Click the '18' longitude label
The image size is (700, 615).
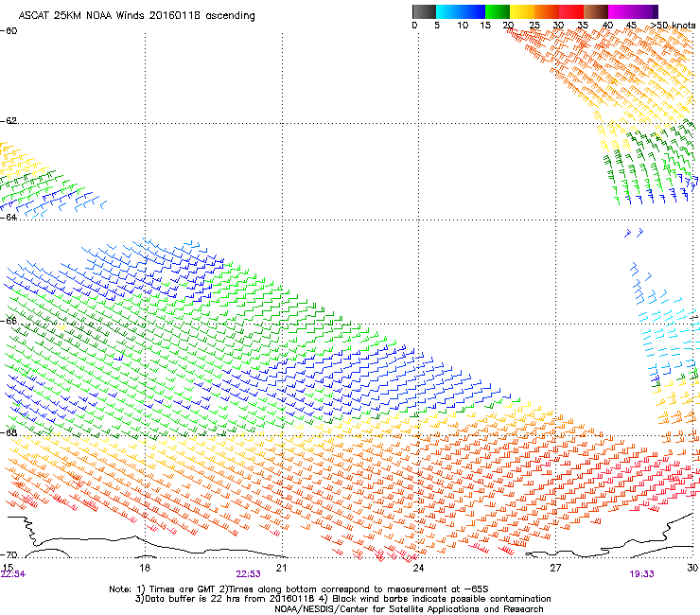pyautogui.click(x=145, y=568)
